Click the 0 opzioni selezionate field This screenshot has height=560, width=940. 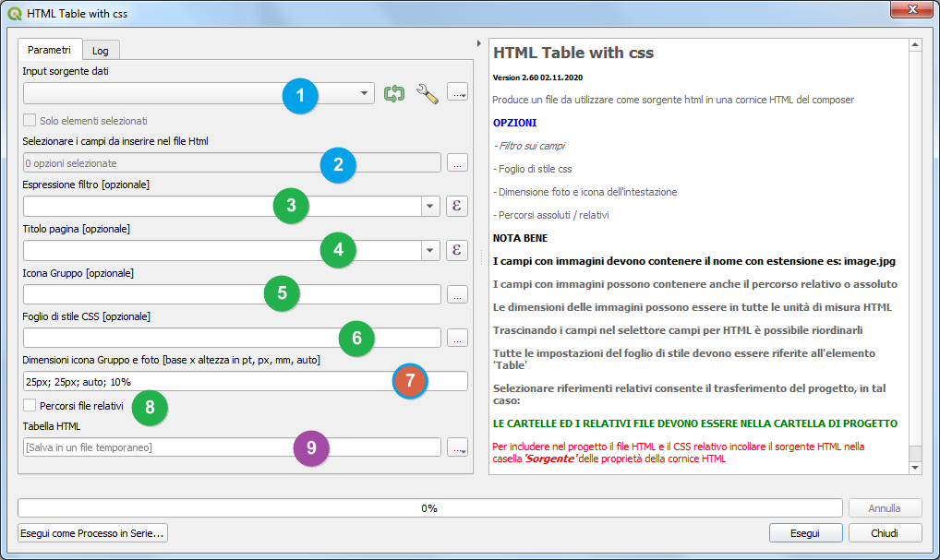point(232,163)
